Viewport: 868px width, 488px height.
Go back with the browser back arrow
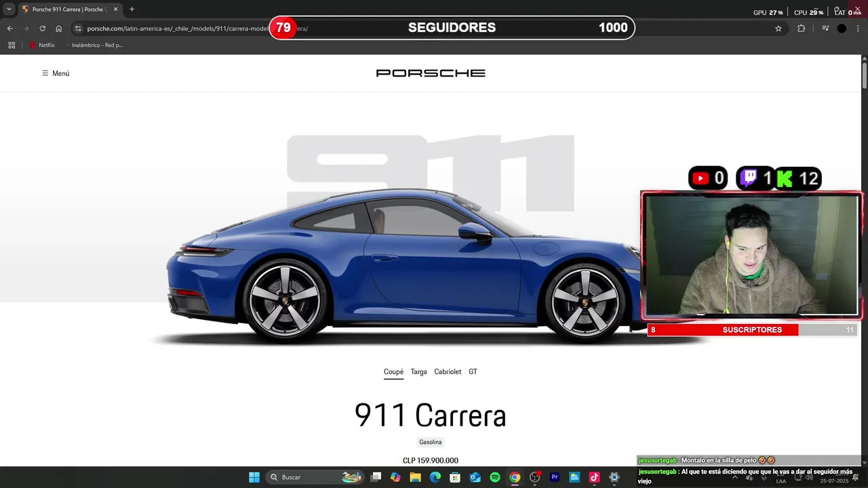9,28
